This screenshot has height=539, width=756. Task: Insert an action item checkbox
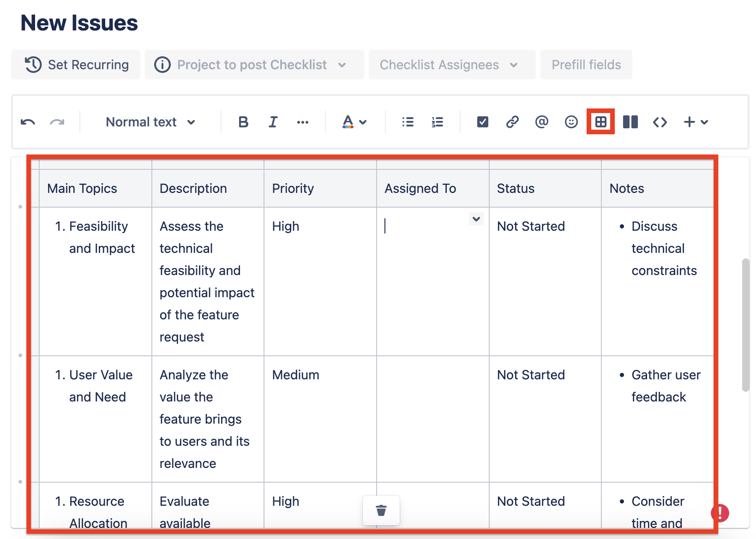coord(482,122)
